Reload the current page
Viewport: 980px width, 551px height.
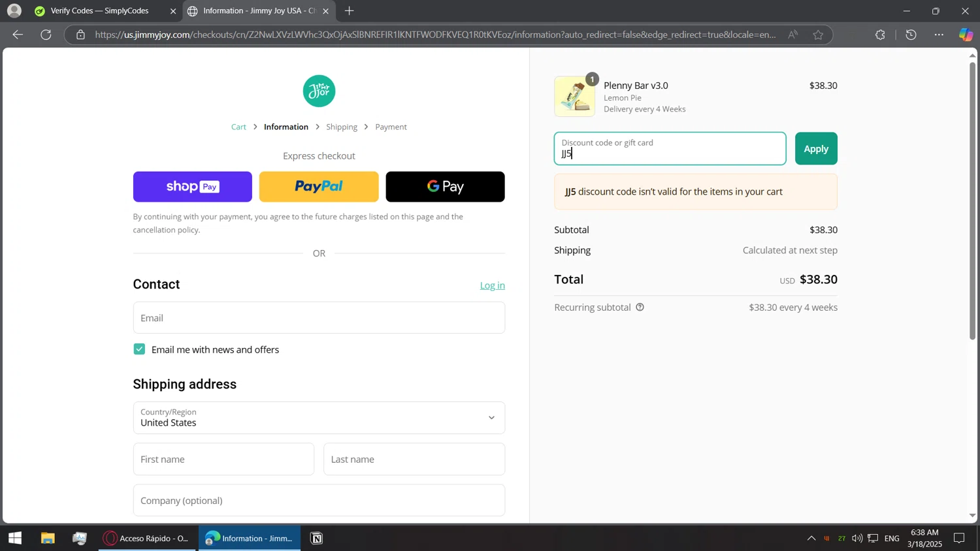46,35
